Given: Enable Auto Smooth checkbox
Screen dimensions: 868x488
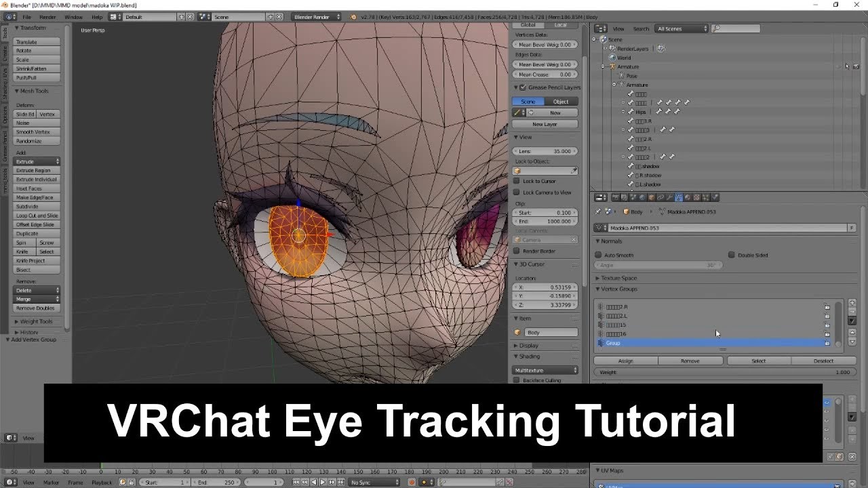Looking at the screenshot, I should (598, 255).
